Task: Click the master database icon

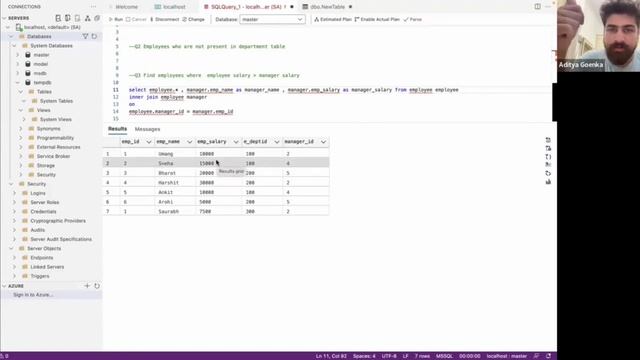Action: pyautogui.click(x=28, y=55)
